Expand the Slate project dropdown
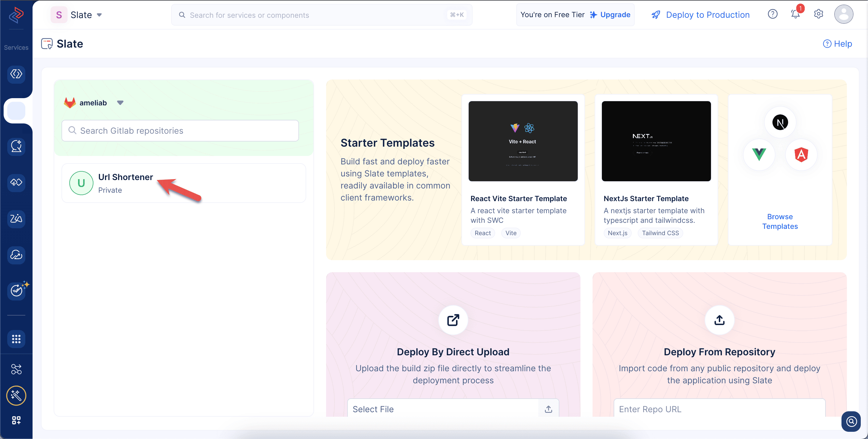 99,15
